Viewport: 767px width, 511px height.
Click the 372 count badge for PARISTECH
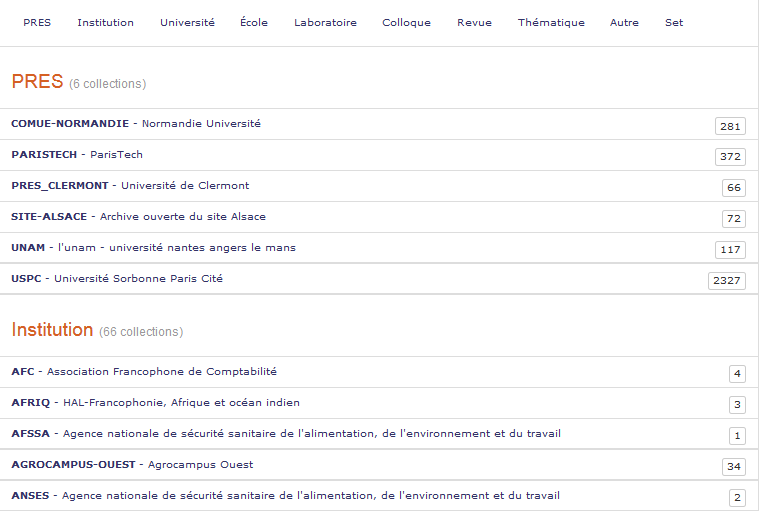click(730, 156)
